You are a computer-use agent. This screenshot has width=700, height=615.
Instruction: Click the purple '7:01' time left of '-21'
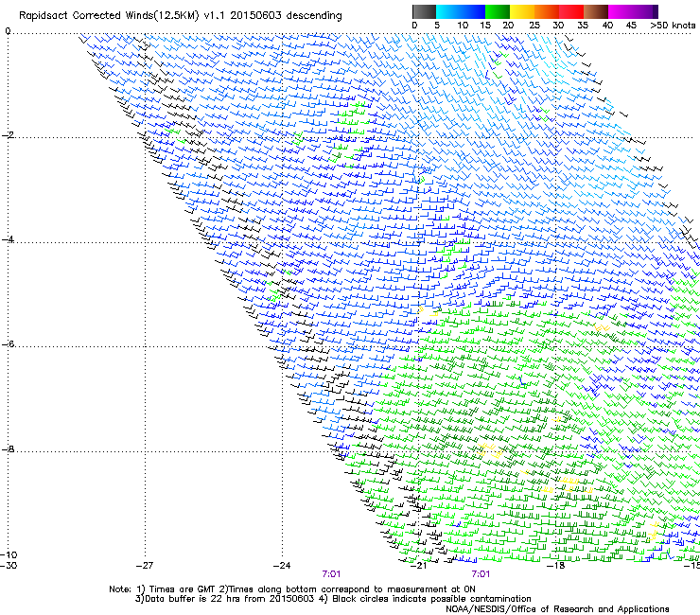[x=331, y=574]
